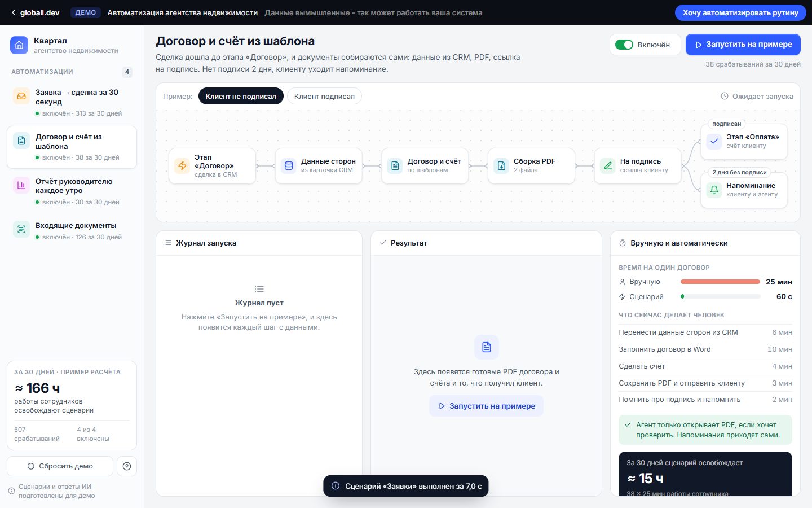Click the chart icon for Отчёт руководителю
The image size is (812, 508).
point(21,185)
